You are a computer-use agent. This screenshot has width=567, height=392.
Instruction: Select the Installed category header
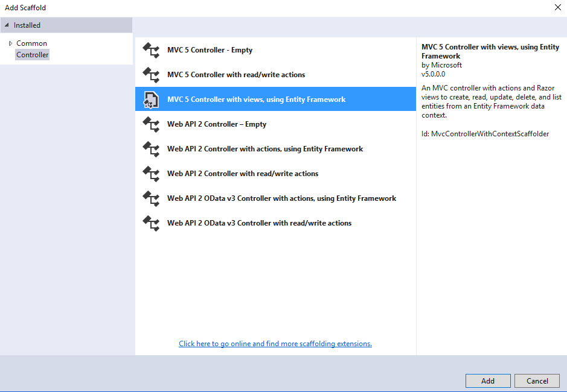click(x=66, y=25)
